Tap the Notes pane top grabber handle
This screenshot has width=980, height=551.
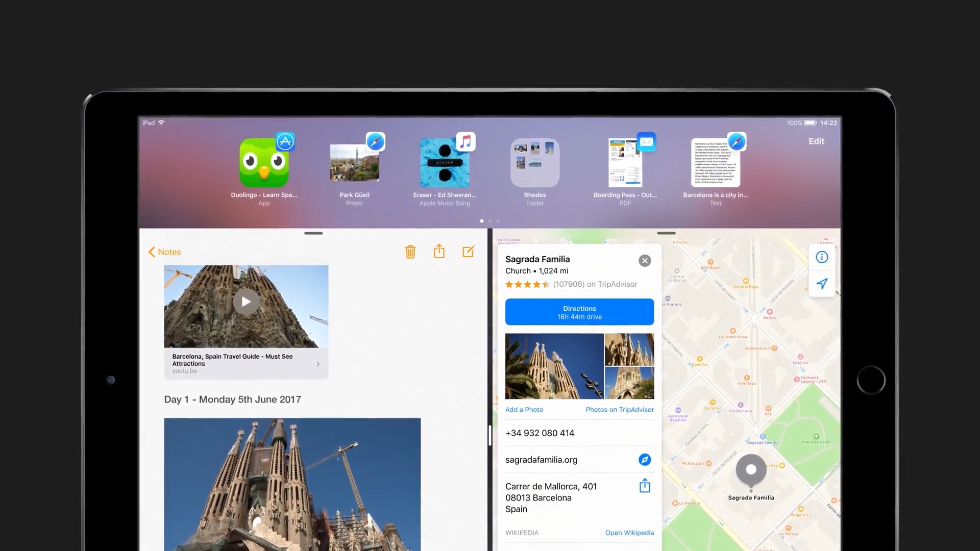click(313, 233)
